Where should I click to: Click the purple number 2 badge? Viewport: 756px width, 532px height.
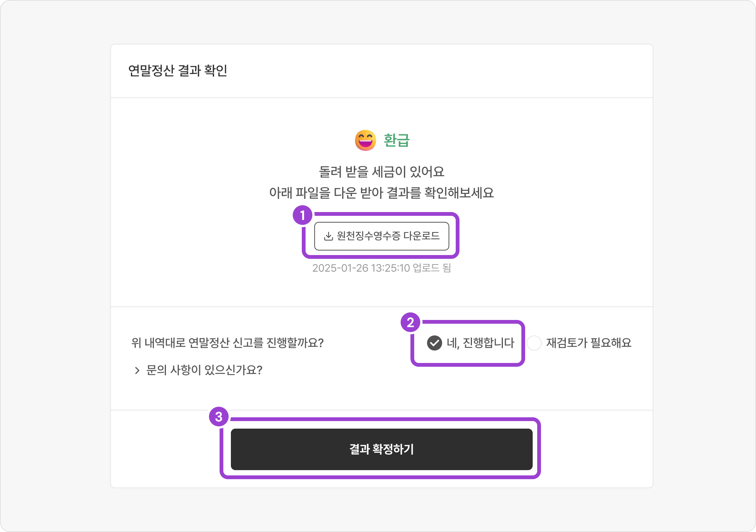[x=410, y=323]
